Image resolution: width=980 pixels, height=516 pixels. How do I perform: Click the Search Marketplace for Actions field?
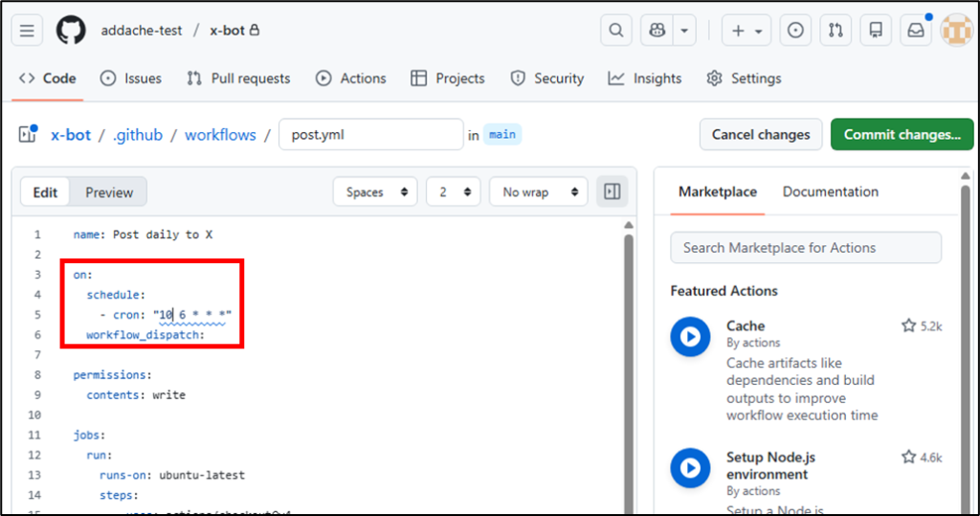pyautogui.click(x=806, y=248)
